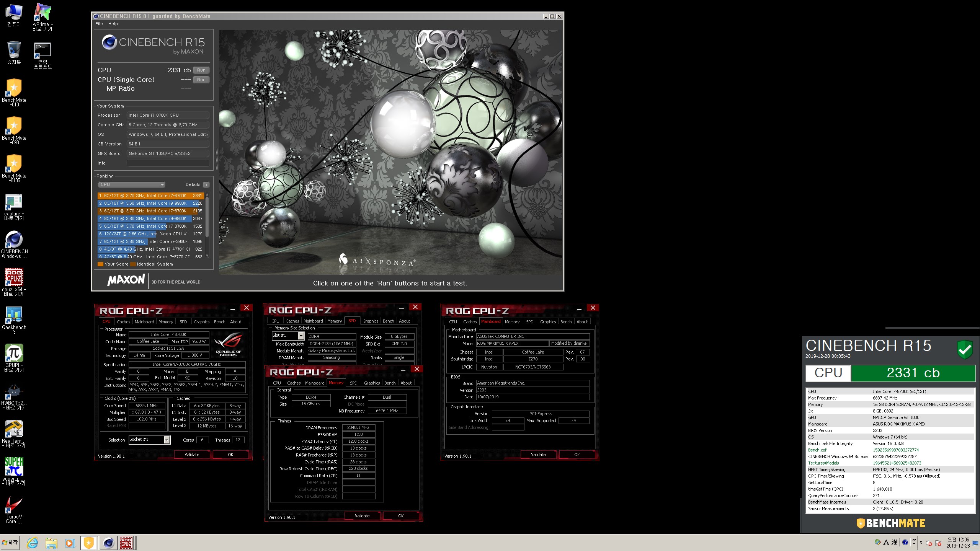Open SPD tab in Memory CPU-Z window
Image resolution: width=980 pixels, height=551 pixels.
[x=354, y=383]
